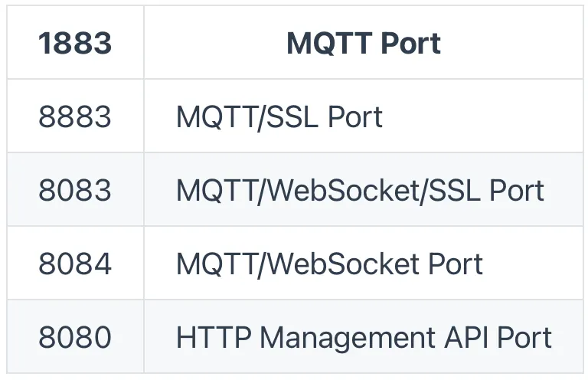This screenshot has height=380, width=588.
Task: Select the 8084 port number cell
Action: coord(75,264)
